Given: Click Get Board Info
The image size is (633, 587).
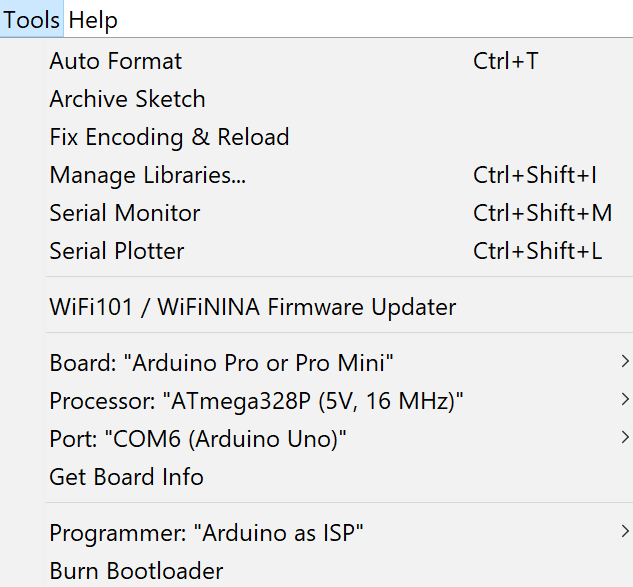Looking at the screenshot, I should click(x=126, y=477).
